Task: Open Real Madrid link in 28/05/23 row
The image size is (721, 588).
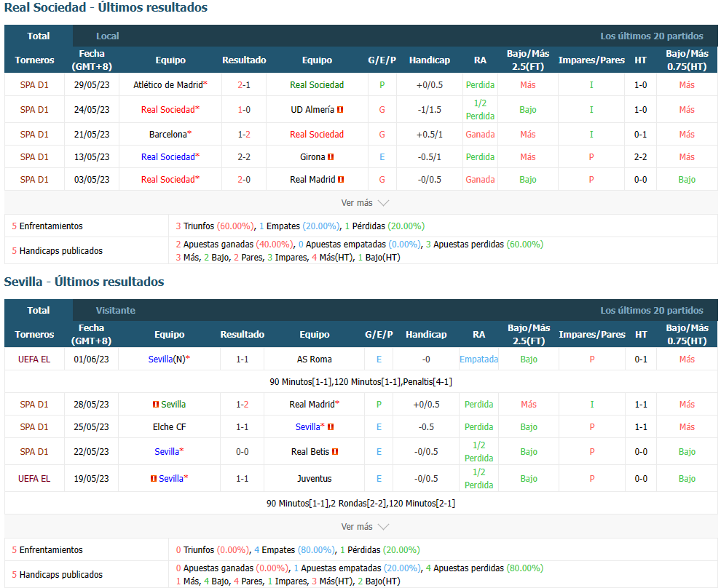Action: (x=312, y=405)
